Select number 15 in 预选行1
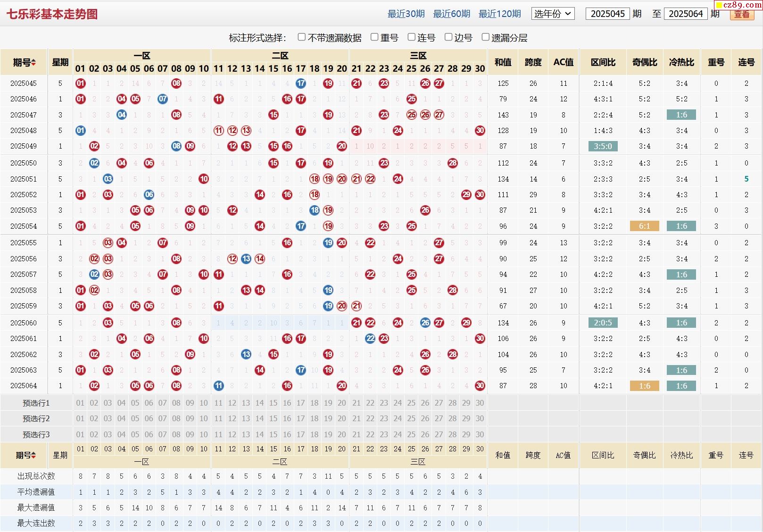763x532 pixels. (x=274, y=403)
